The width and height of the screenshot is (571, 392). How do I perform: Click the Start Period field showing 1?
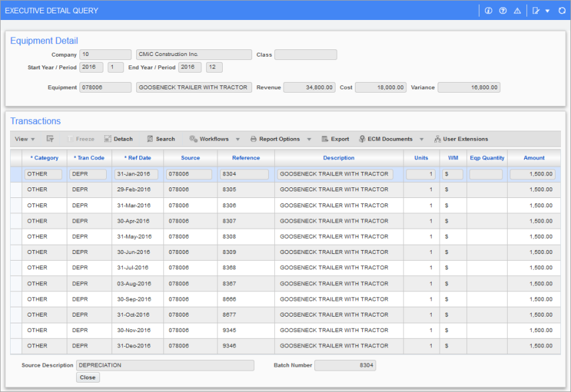[x=115, y=67]
